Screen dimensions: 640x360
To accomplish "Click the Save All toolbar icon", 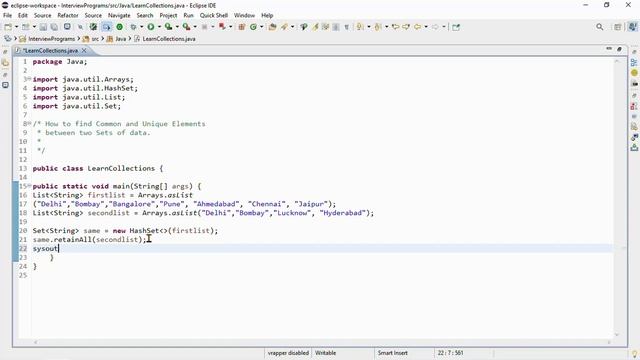I will pyautogui.click(x=54, y=27).
